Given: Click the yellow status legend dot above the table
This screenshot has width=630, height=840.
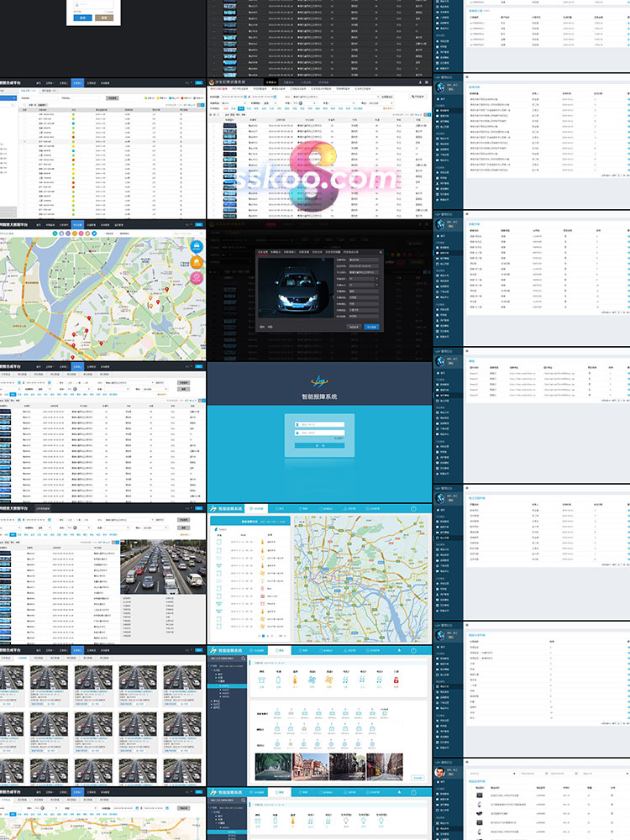Looking at the screenshot, I should pyautogui.click(x=158, y=98).
